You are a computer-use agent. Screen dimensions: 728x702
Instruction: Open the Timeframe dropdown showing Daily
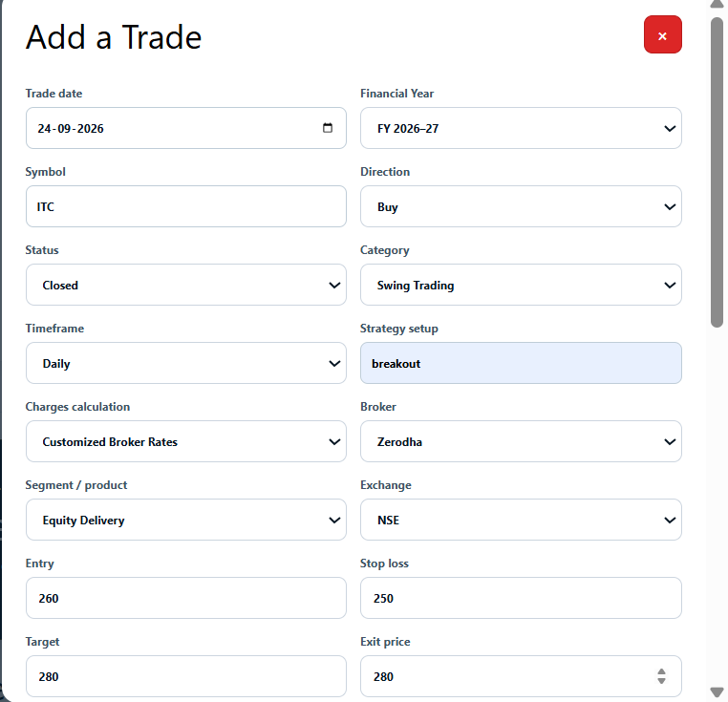tap(185, 363)
